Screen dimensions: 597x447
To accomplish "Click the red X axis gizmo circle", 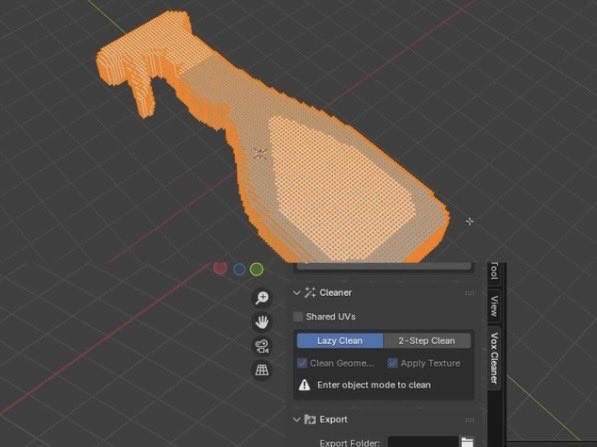I will 220,268.
